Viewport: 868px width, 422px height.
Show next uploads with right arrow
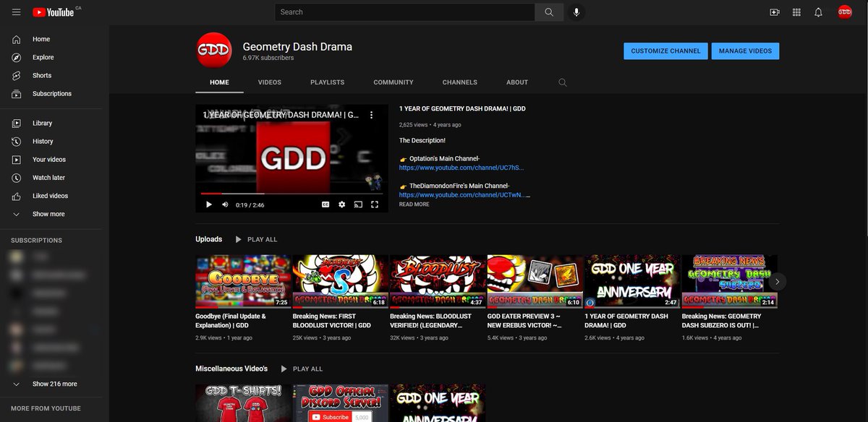pos(778,281)
